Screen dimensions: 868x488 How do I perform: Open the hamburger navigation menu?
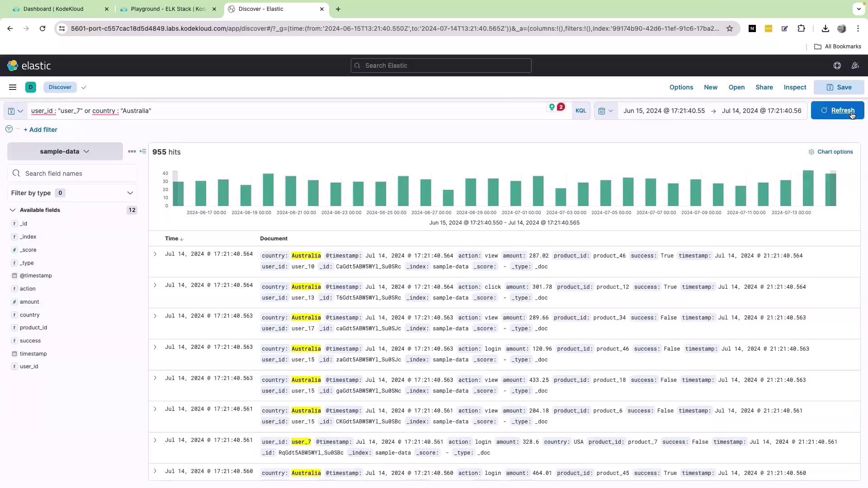[13, 87]
